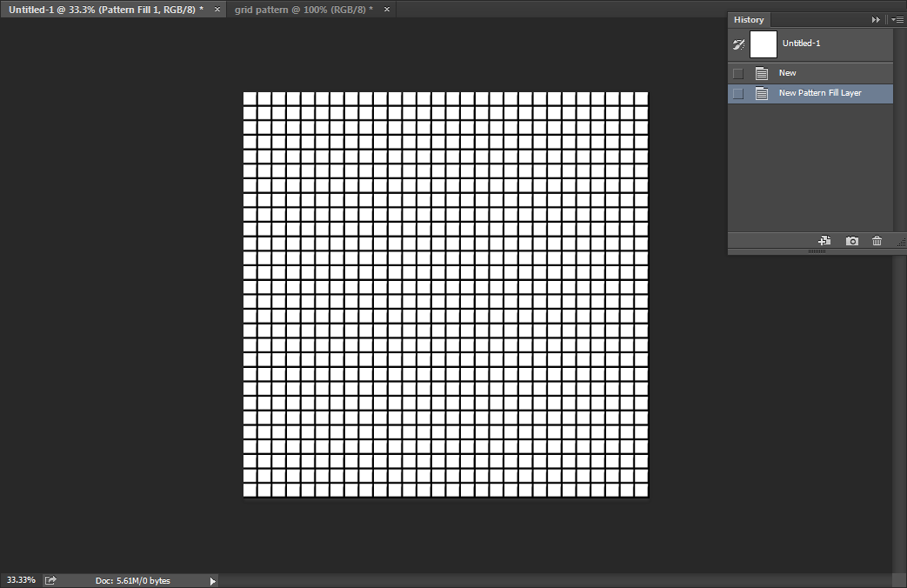
Task: Click the share icon in status bar
Action: pos(50,580)
